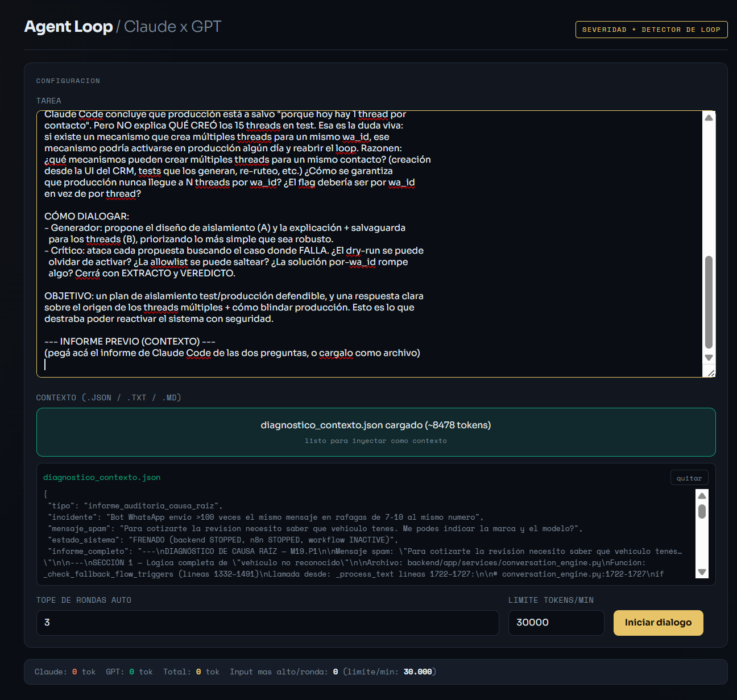737x700 pixels.
Task: Click the Tarea scrollbar up arrow
Action: pos(709,118)
